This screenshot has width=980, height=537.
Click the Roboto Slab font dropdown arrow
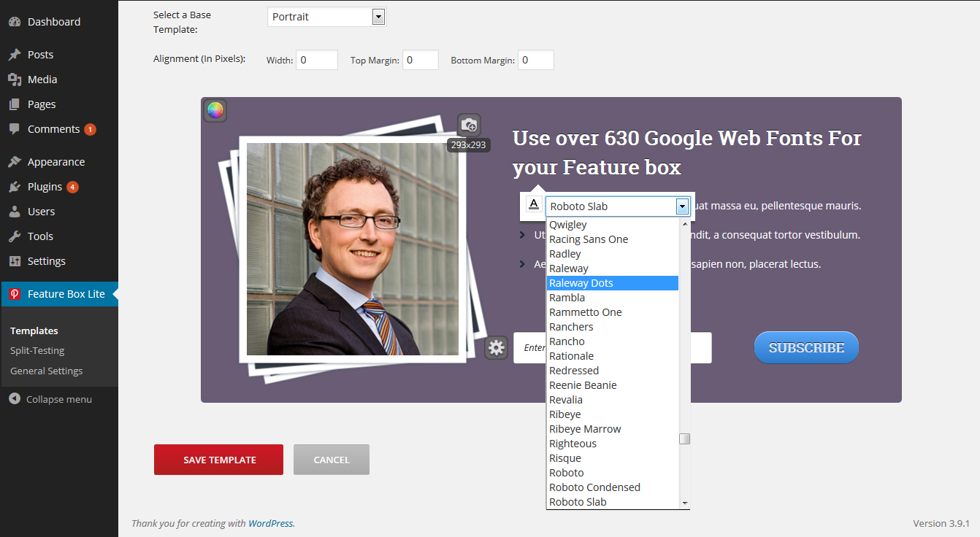pos(682,206)
